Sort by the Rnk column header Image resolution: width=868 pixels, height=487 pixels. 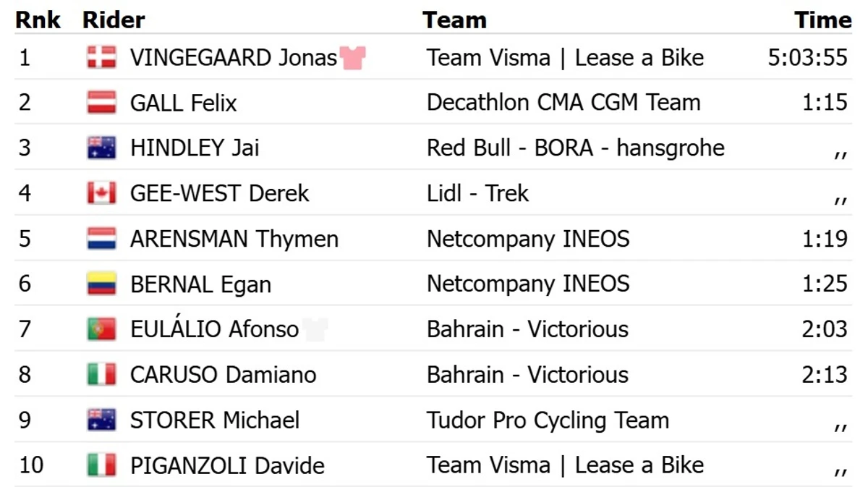(38, 20)
